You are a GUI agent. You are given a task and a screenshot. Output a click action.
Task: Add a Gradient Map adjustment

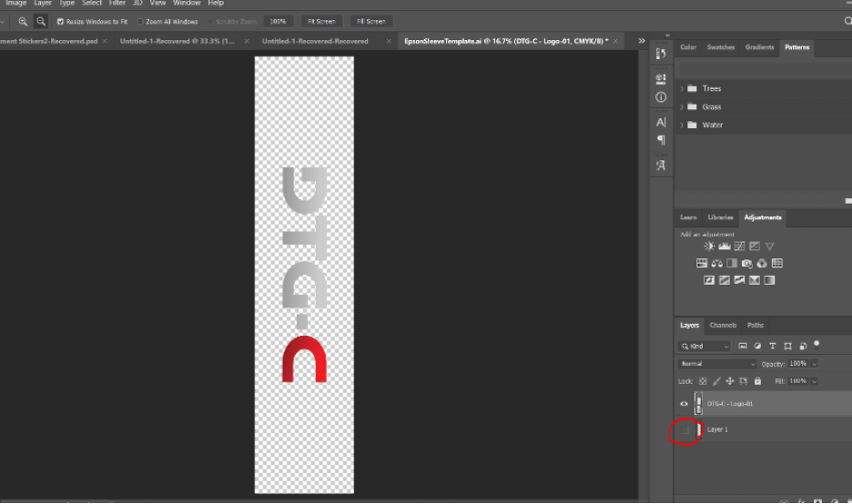(769, 280)
